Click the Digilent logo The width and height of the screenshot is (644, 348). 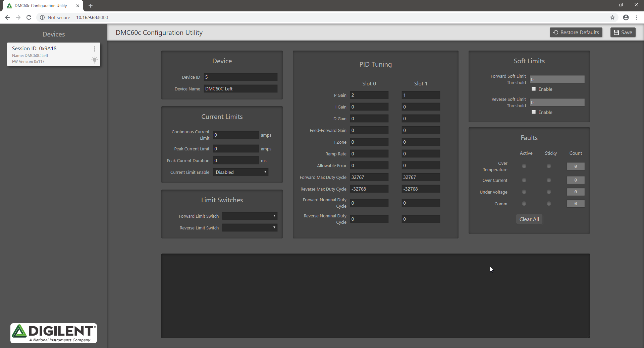pyautogui.click(x=54, y=333)
